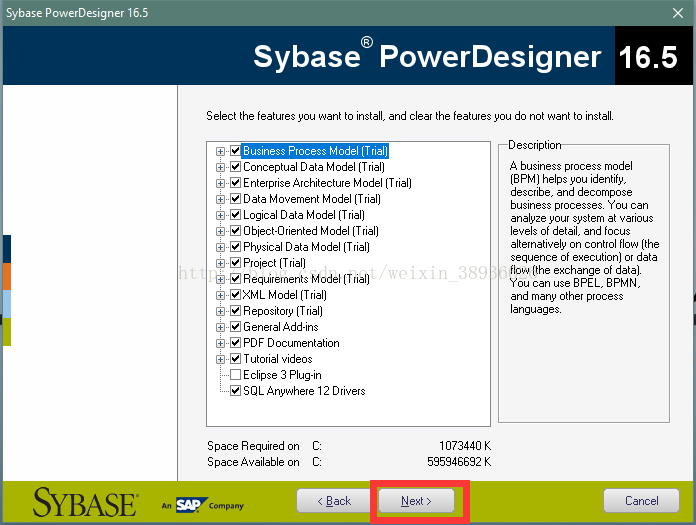The height and width of the screenshot is (525, 696).
Task: Expand Requirements Model tree node
Action: [220, 279]
